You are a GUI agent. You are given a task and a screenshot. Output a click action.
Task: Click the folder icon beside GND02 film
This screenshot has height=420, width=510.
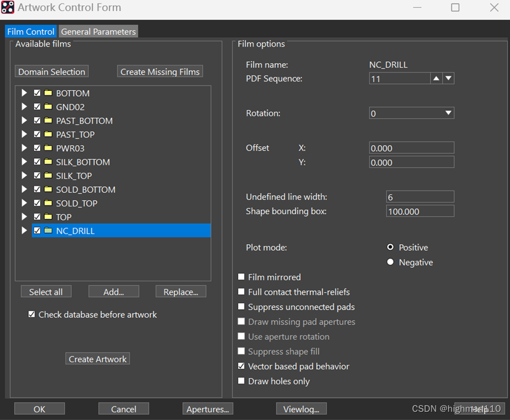point(48,107)
